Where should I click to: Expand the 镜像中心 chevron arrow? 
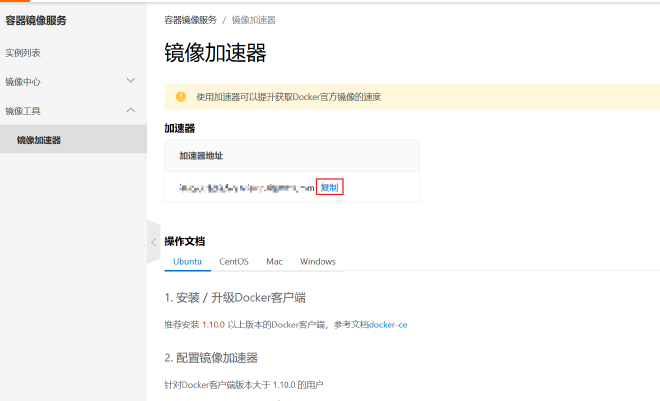click(x=130, y=81)
